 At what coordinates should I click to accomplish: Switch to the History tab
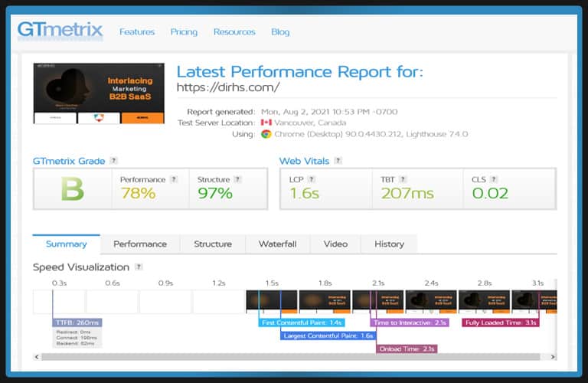click(389, 244)
